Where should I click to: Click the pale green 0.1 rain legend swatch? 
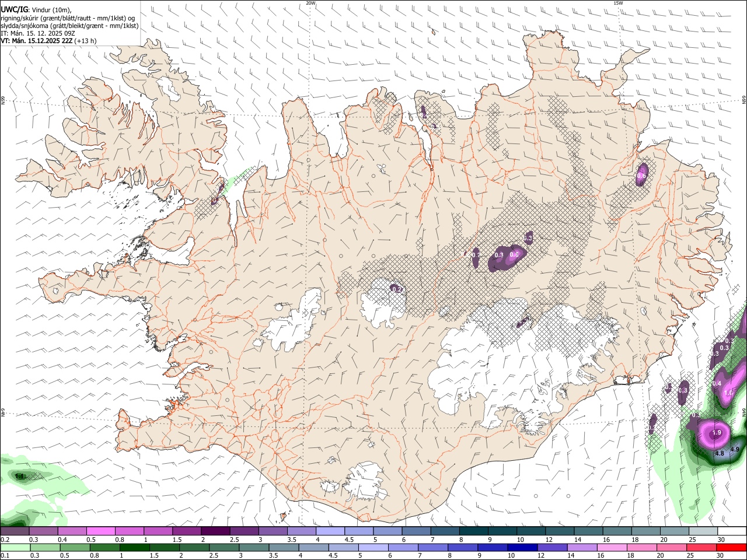tap(15, 547)
